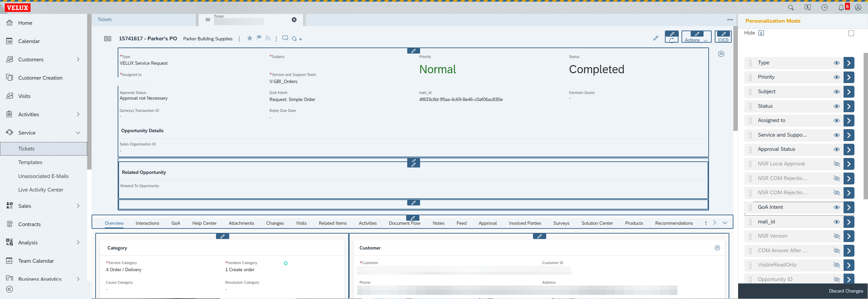
Task: Show the NSR Local Approval field
Action: [836, 164]
